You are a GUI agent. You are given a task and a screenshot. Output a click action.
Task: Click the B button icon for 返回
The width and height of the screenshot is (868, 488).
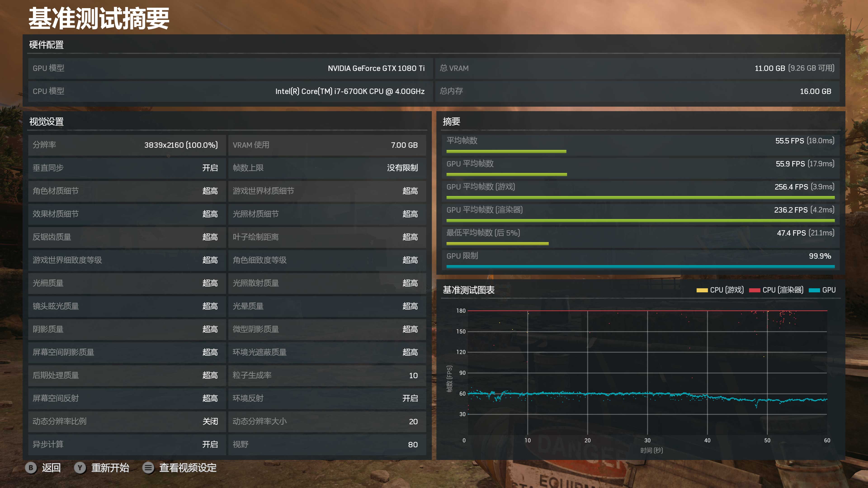[x=31, y=468]
